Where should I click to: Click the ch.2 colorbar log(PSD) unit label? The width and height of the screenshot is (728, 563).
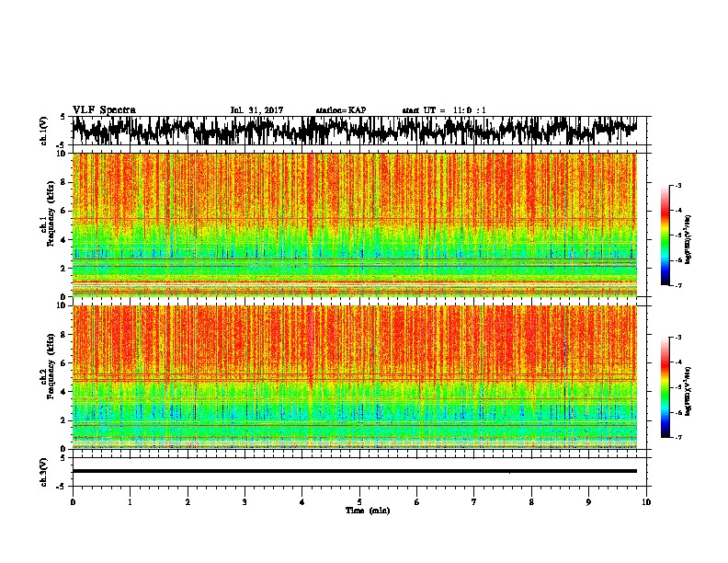[688, 391]
